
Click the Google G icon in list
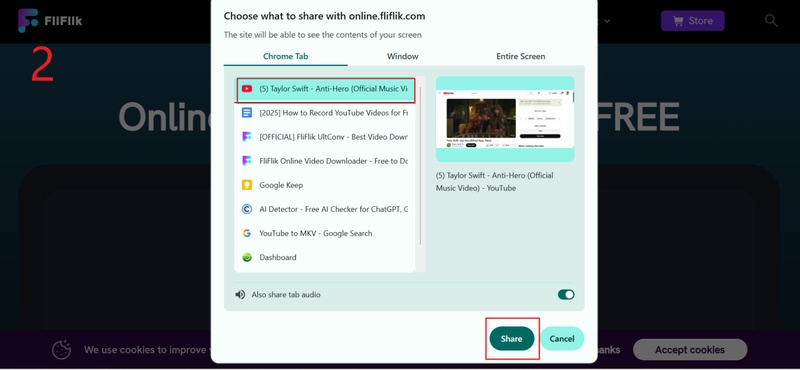(247, 233)
